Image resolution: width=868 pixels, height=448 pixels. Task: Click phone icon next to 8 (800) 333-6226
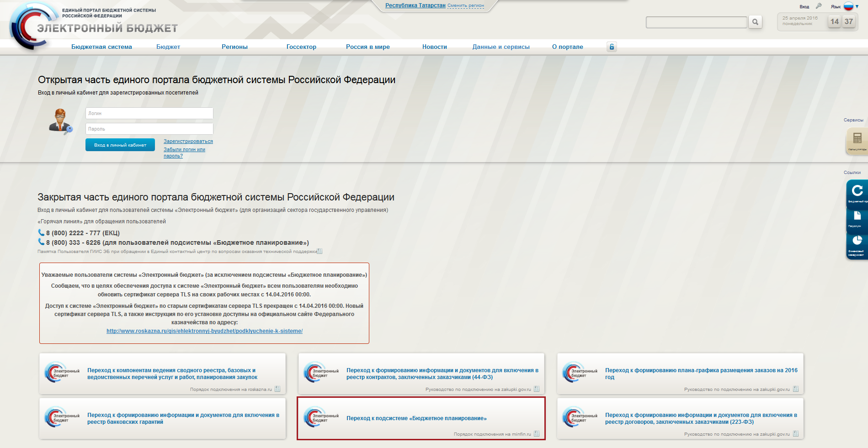[x=41, y=242]
